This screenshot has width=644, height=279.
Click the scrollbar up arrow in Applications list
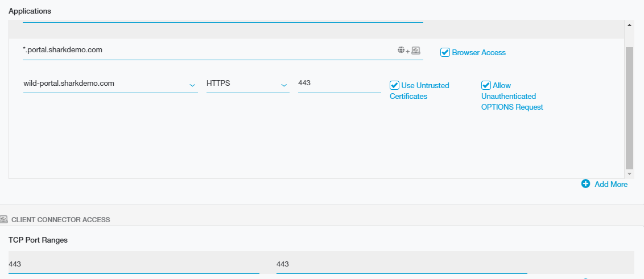[x=629, y=26]
